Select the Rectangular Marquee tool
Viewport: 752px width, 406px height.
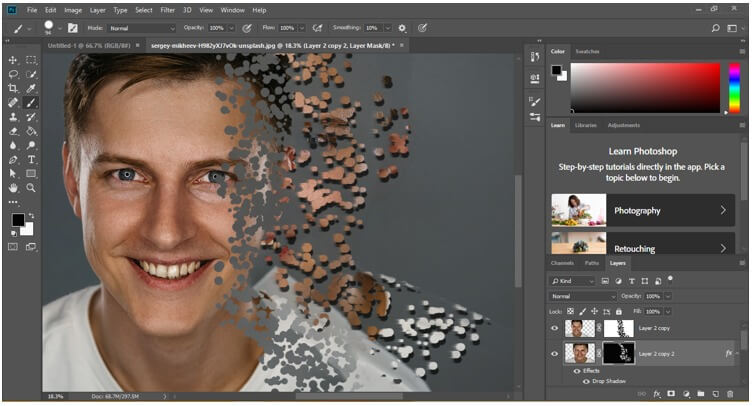(x=31, y=60)
